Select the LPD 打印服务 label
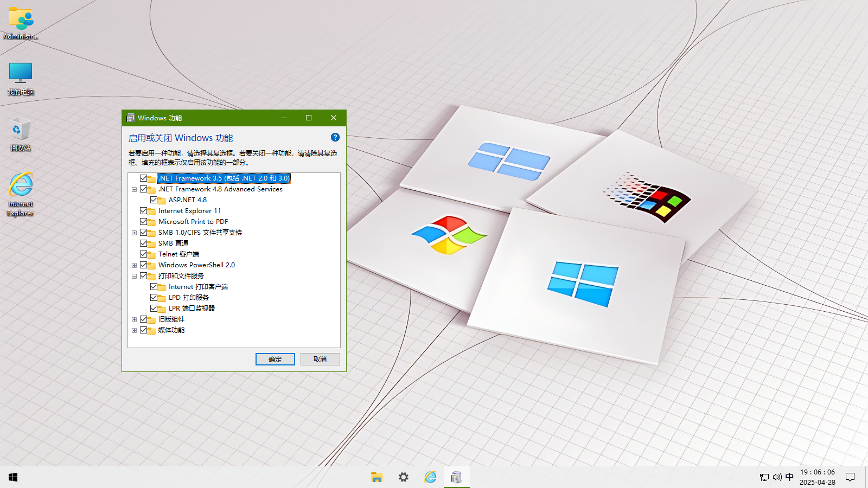This screenshot has height=488, width=868. (x=188, y=297)
